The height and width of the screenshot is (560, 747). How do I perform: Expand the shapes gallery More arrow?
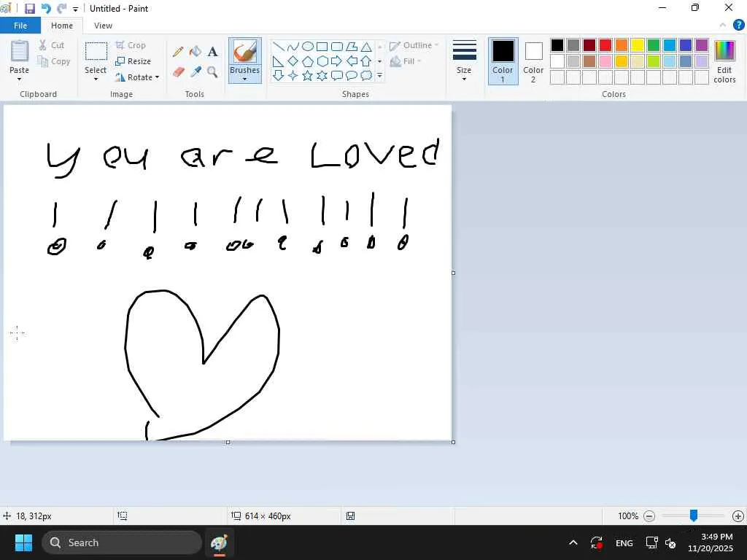coord(379,75)
